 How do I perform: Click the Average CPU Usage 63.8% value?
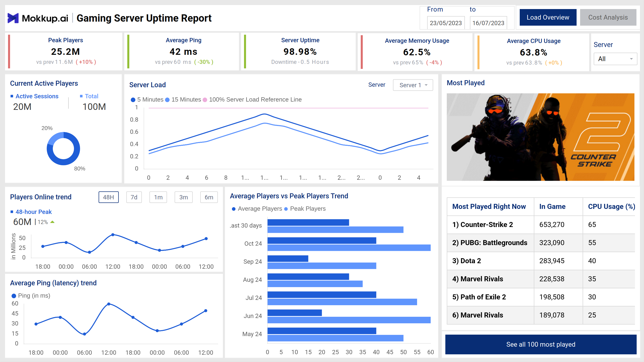(x=534, y=53)
